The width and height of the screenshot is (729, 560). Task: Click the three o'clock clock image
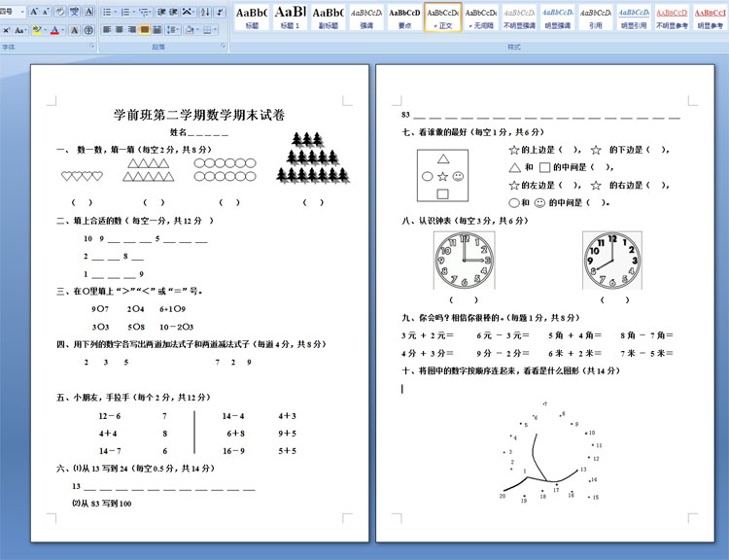(464, 261)
